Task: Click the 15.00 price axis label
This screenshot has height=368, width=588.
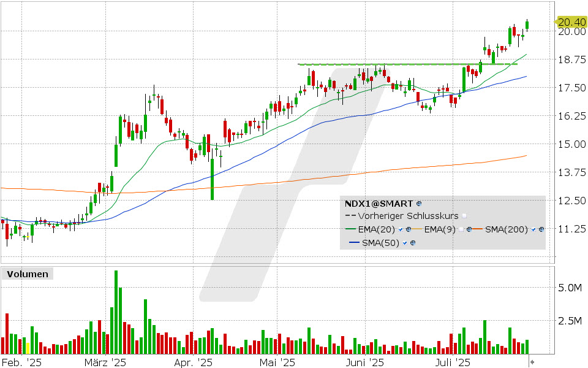Action: 572,144
